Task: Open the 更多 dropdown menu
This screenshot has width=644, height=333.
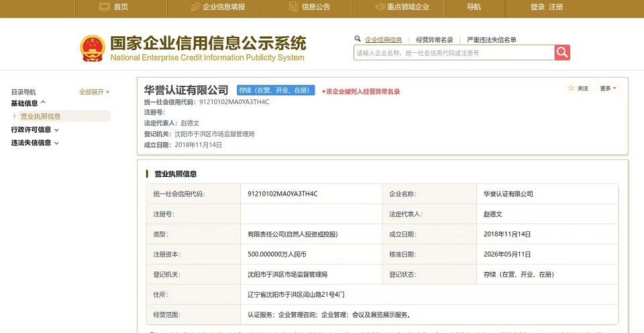Action: coord(608,88)
